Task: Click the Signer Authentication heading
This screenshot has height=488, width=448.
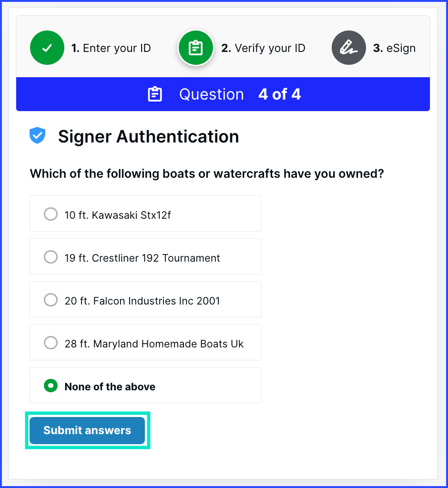Action: (x=148, y=137)
